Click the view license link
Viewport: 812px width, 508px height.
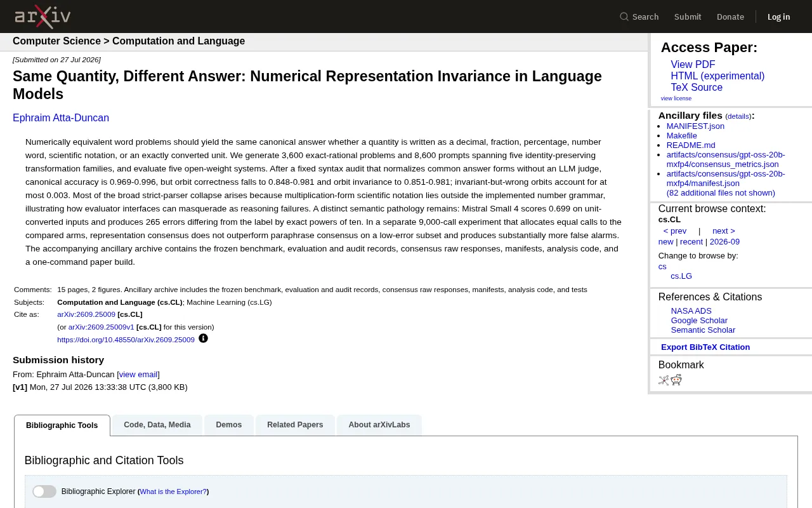pos(676,98)
